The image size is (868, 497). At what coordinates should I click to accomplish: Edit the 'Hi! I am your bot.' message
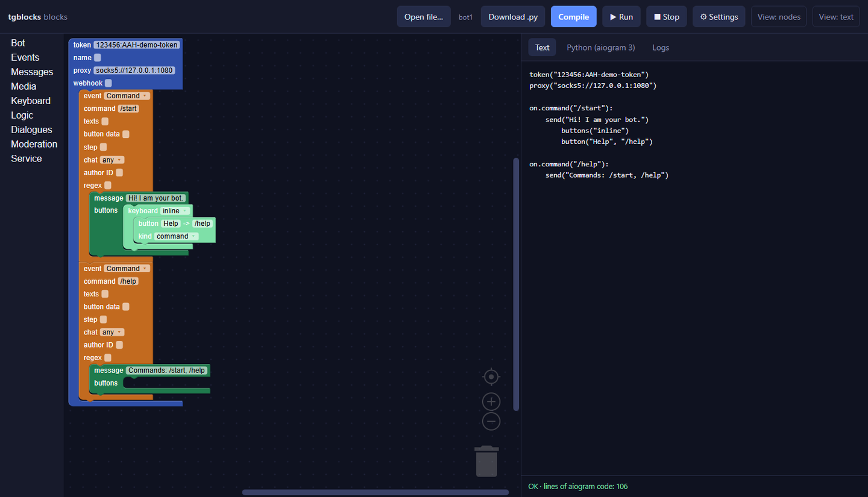coord(156,198)
